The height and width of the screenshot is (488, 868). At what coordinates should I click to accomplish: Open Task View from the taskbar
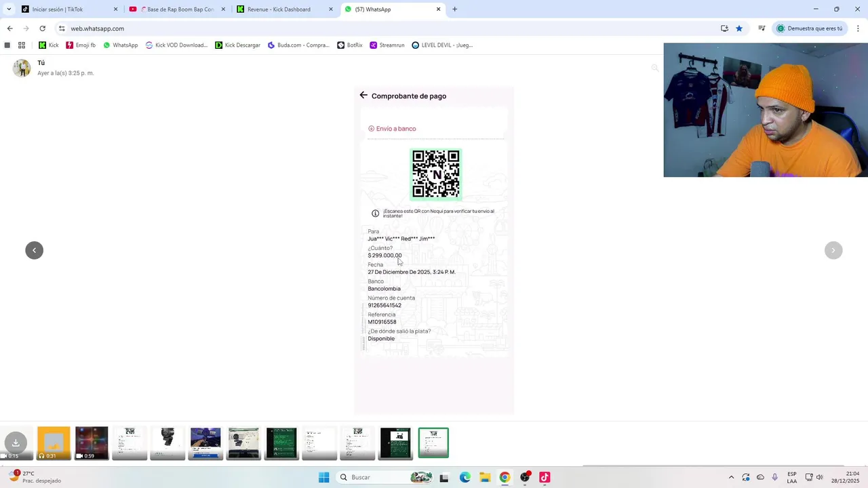coord(444,477)
